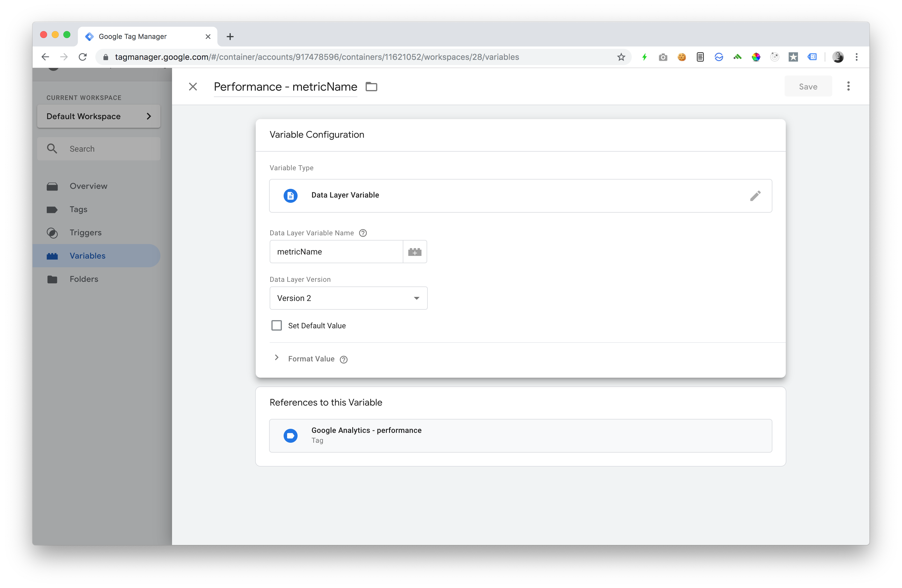Click the folder icon beside the variable title
Screen dimensions: 902x588
coord(371,87)
